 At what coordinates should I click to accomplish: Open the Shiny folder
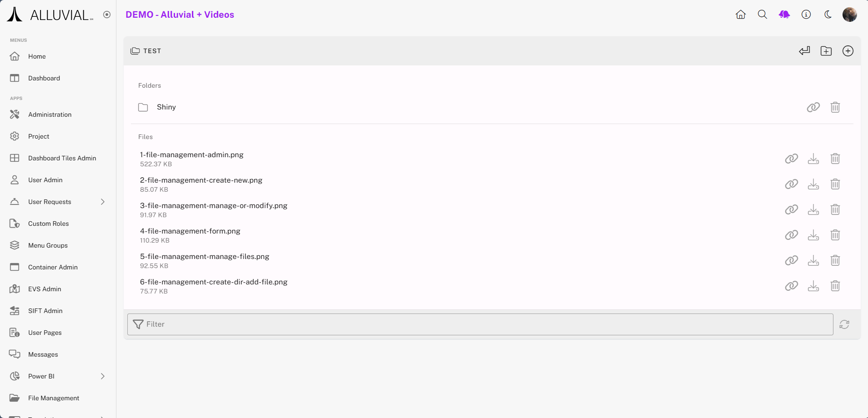tap(166, 107)
